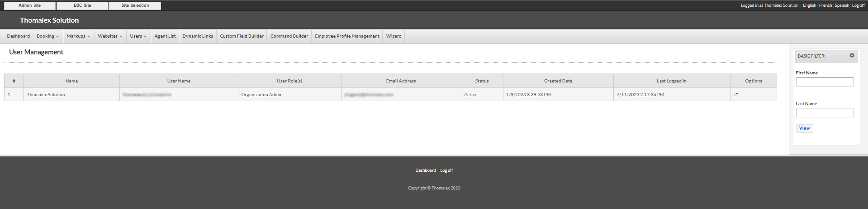Screen dimensions: 868x209
Task: Select the Active status cell
Action: point(482,95)
